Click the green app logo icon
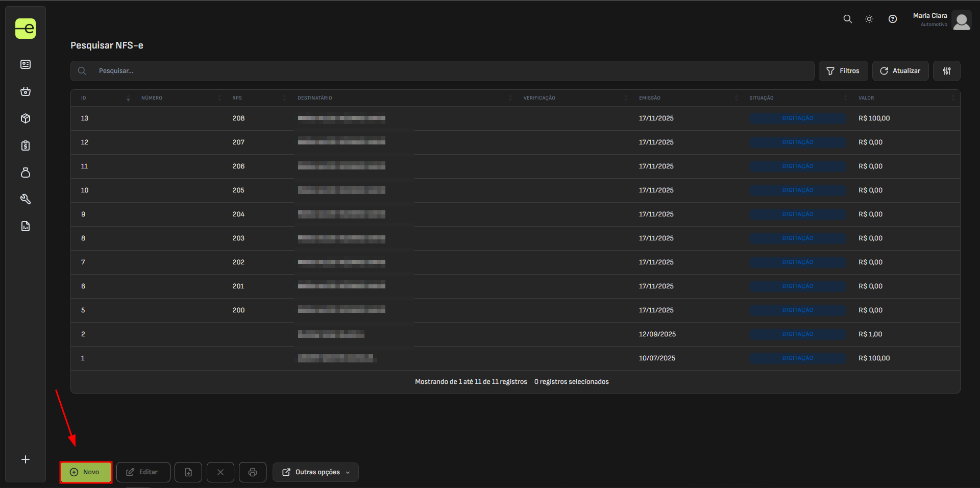Image resolution: width=980 pixels, height=488 pixels. click(26, 29)
